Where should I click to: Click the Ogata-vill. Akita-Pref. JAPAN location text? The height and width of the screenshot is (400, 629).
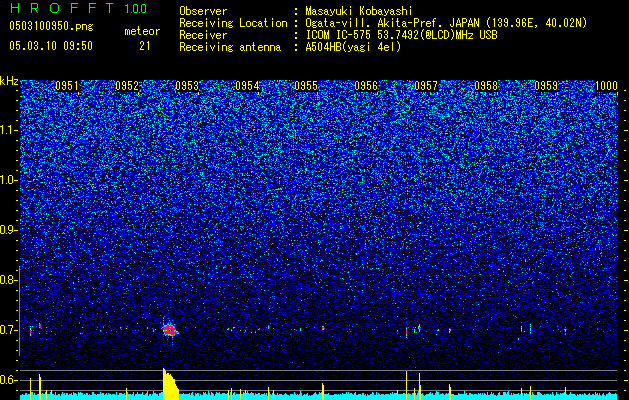446,23
